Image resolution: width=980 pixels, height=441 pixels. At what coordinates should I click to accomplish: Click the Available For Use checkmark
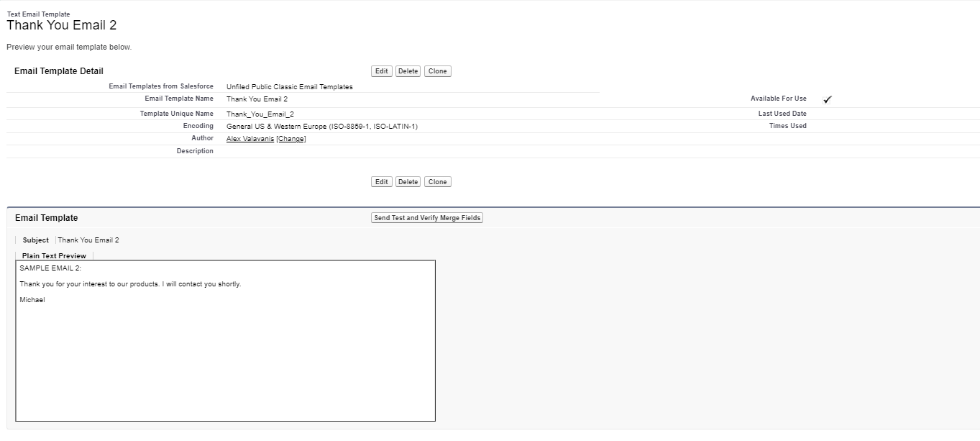[x=827, y=99]
